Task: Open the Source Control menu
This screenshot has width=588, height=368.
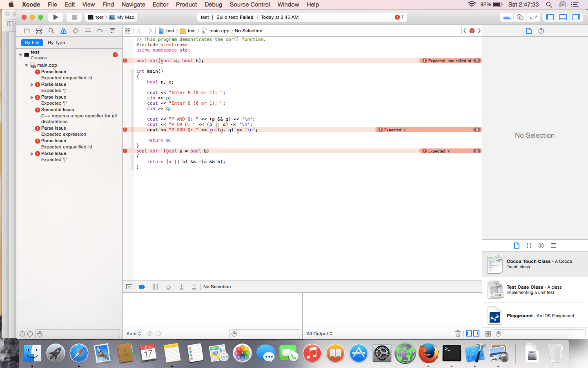Action: (x=250, y=4)
